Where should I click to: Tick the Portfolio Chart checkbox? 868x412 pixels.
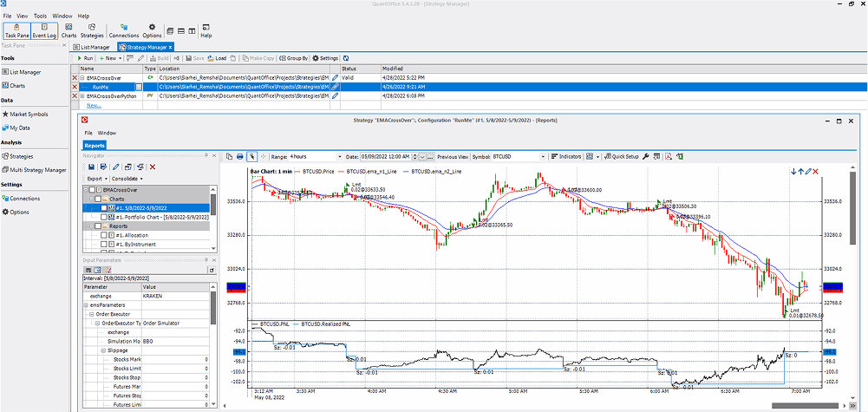click(102, 217)
